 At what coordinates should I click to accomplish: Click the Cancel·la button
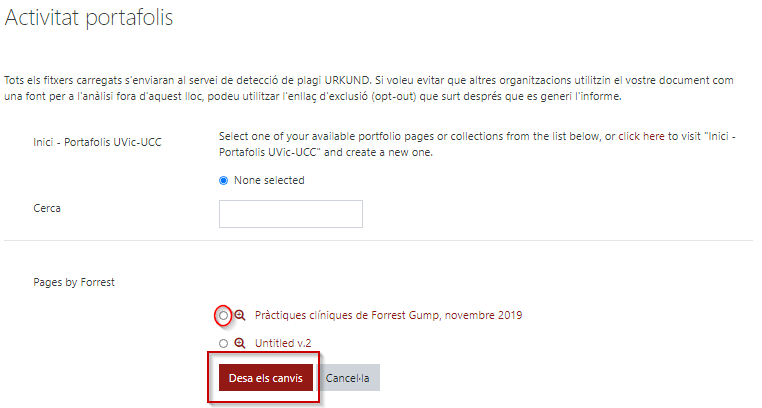coord(347,378)
